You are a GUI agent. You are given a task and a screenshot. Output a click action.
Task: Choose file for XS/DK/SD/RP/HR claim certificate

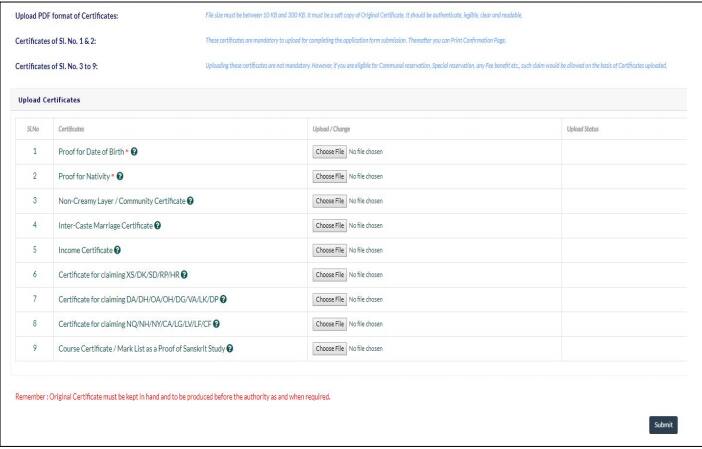[x=329, y=274]
